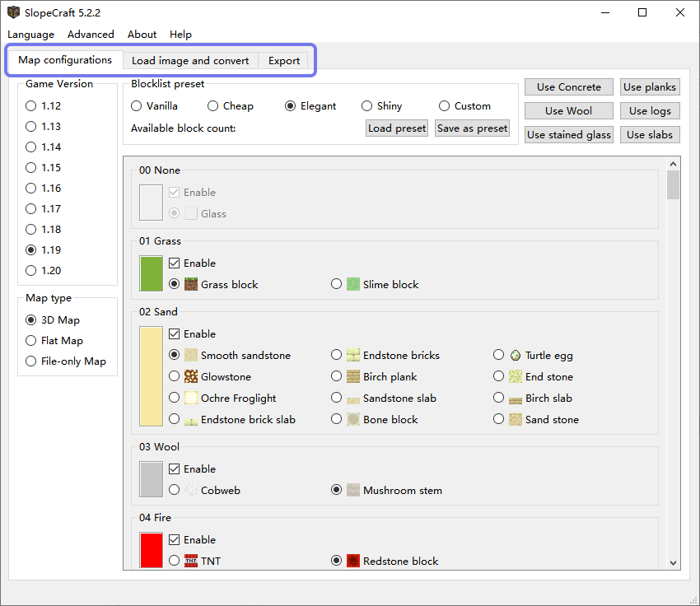Pick the Bone block icon

click(353, 419)
